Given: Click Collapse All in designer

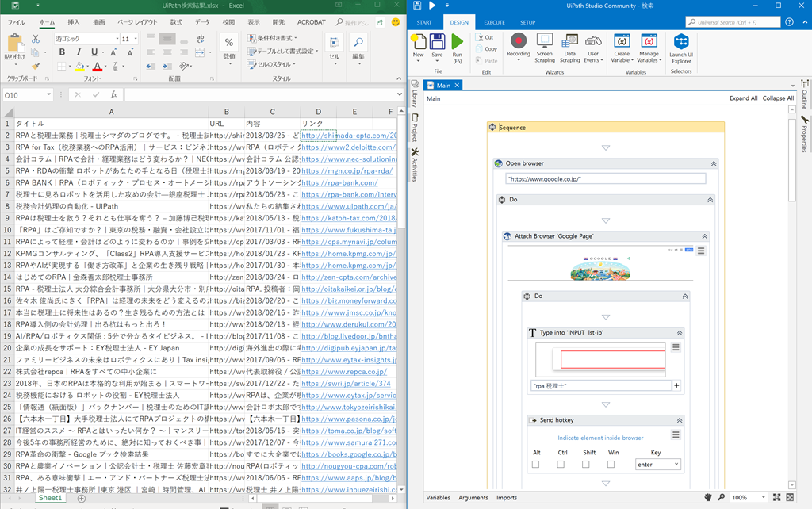Looking at the screenshot, I should tap(778, 98).
